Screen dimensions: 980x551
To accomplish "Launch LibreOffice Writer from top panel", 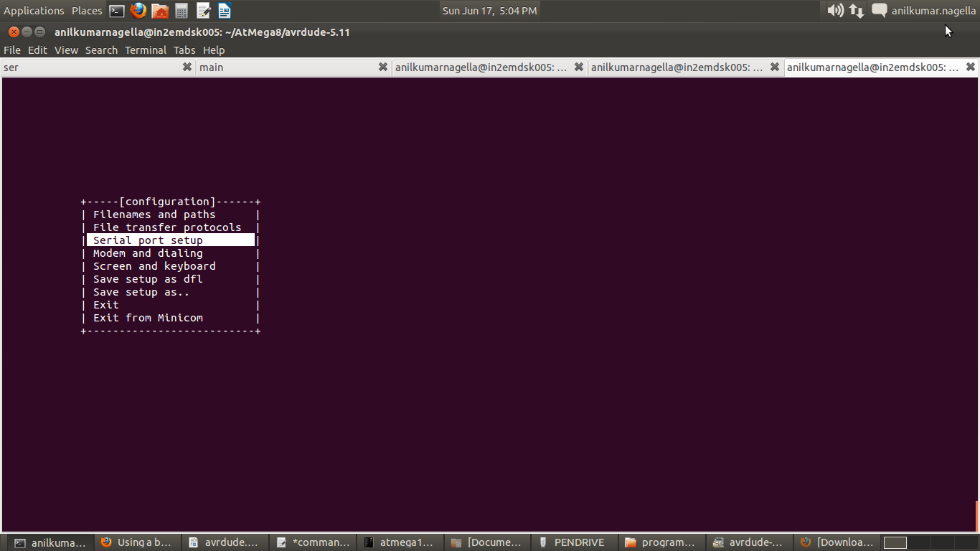I will [225, 11].
